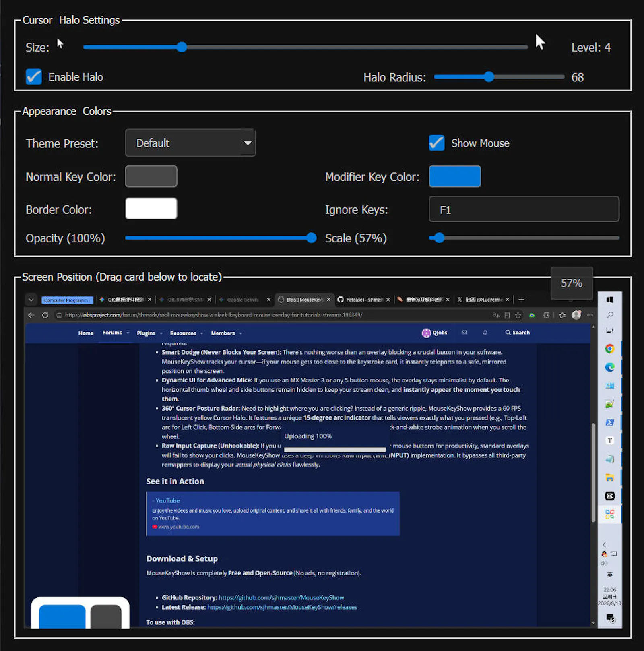Image resolution: width=644 pixels, height=651 pixels.
Task: Click the obsproject.com address bar URL
Action: (213, 315)
